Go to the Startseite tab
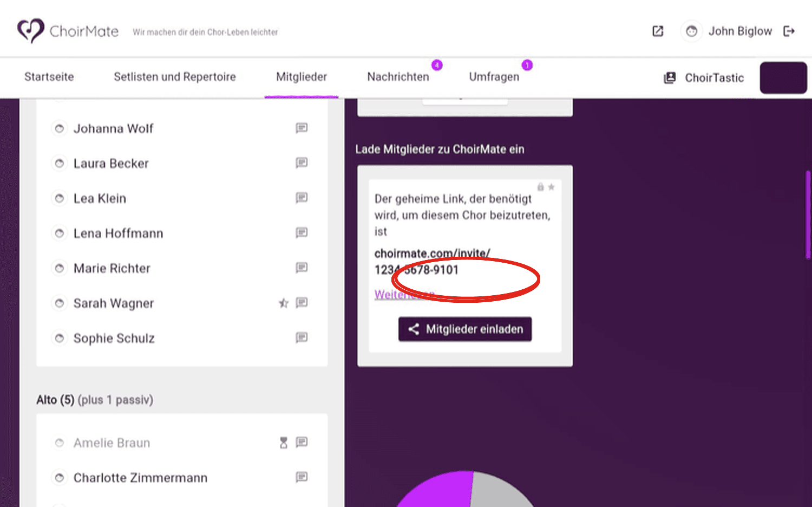The width and height of the screenshot is (812, 507). pyautogui.click(x=49, y=77)
